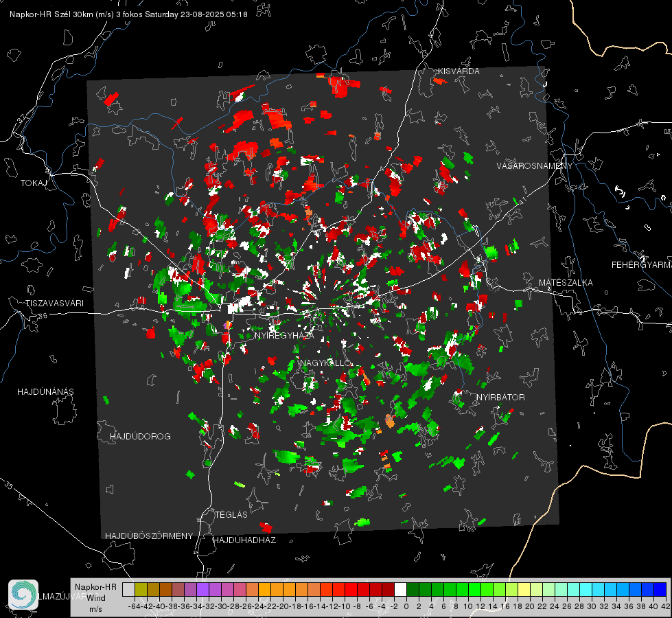The image size is (672, 618).
Task: Click the NYÍREGYHÁZA city label
Action: click(284, 335)
